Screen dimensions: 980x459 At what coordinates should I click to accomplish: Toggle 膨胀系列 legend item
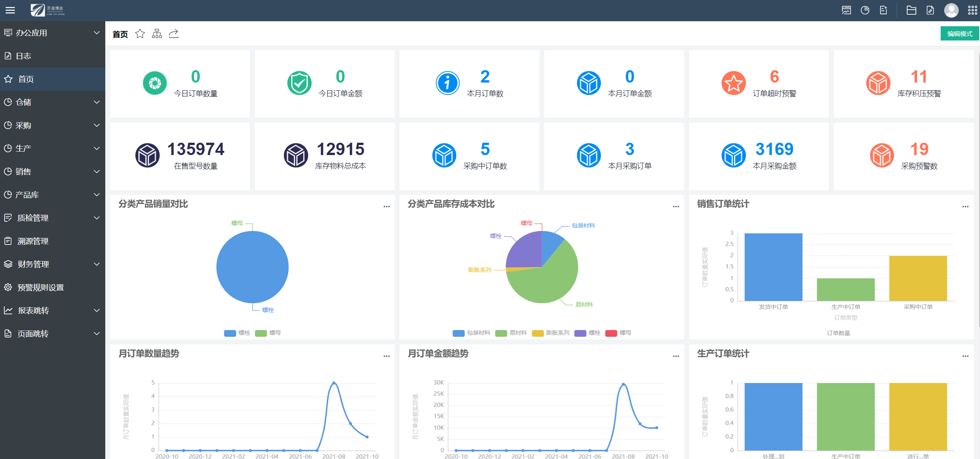(x=550, y=333)
